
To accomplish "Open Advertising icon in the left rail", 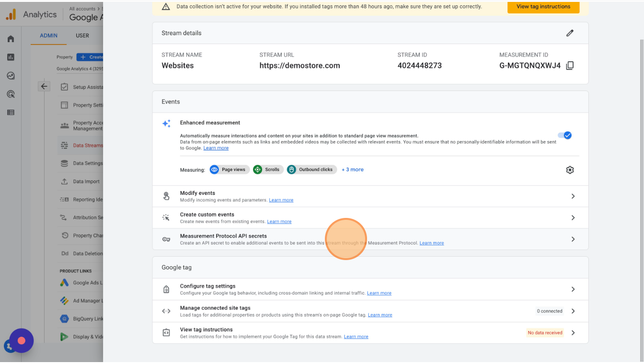I will click(11, 94).
